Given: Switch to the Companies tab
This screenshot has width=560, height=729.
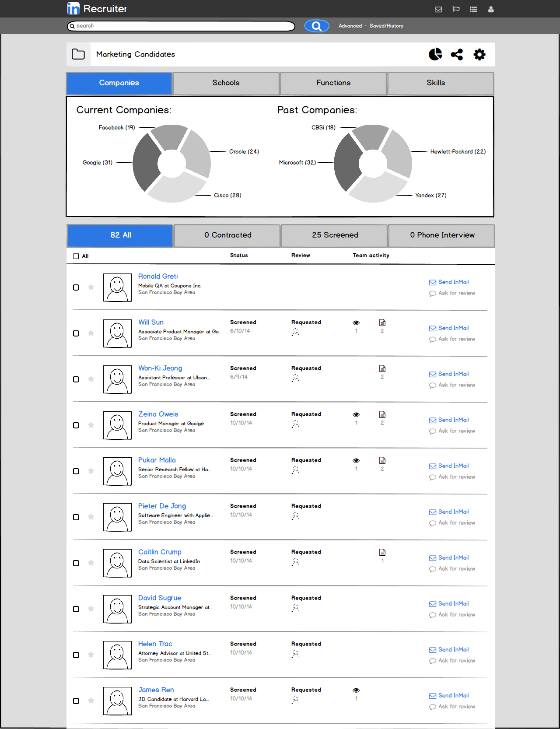Looking at the screenshot, I should [119, 83].
